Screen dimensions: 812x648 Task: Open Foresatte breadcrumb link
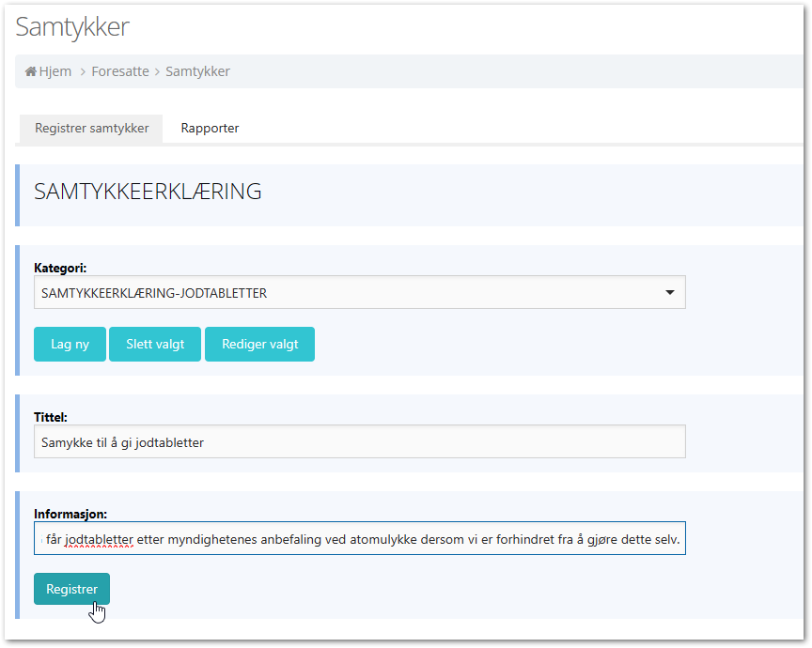120,71
